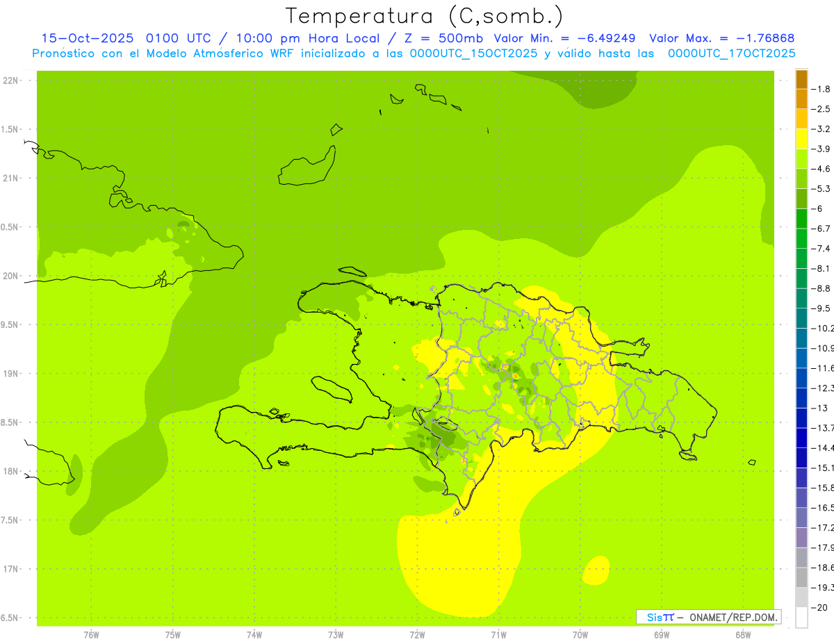Click the "70W" longitude label
The height and width of the screenshot is (644, 834).
pos(580,635)
